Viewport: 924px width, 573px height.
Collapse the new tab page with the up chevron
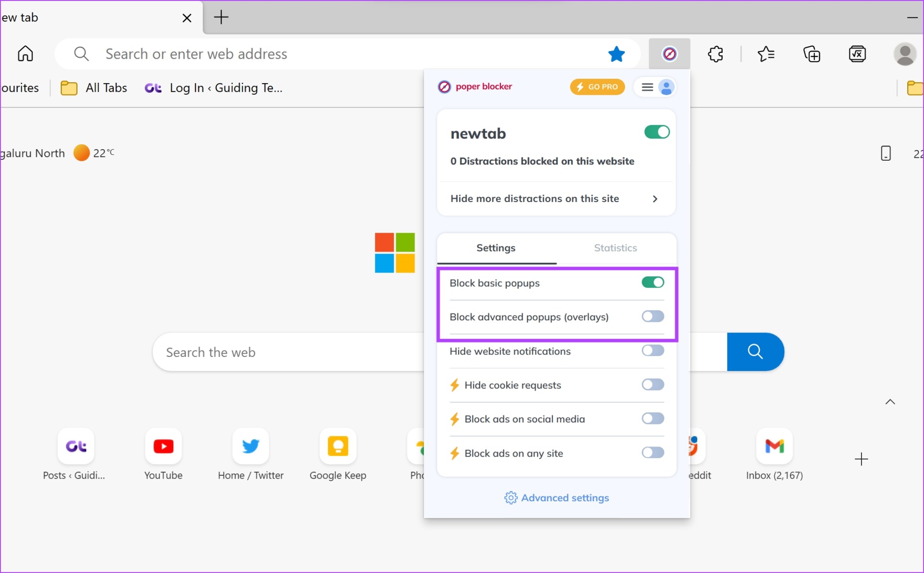890,402
